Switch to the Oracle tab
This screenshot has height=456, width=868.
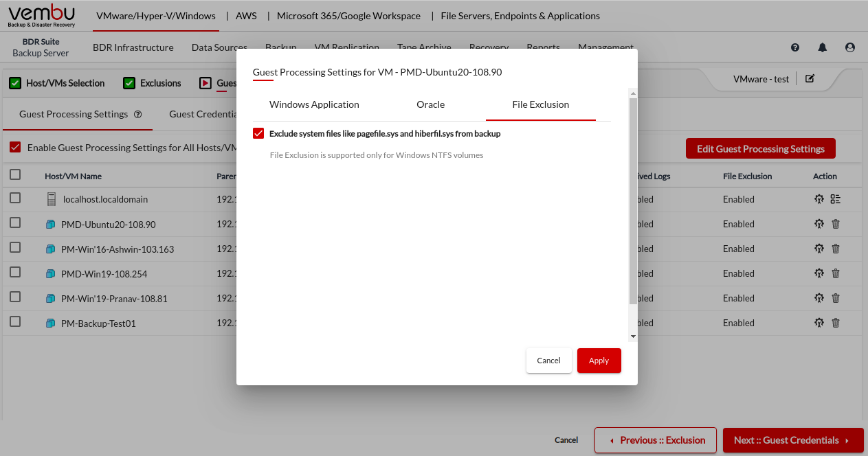click(430, 105)
